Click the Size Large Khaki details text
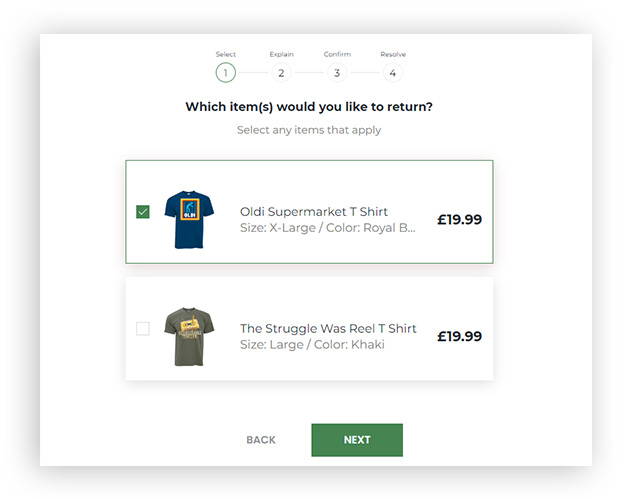 pos(312,345)
